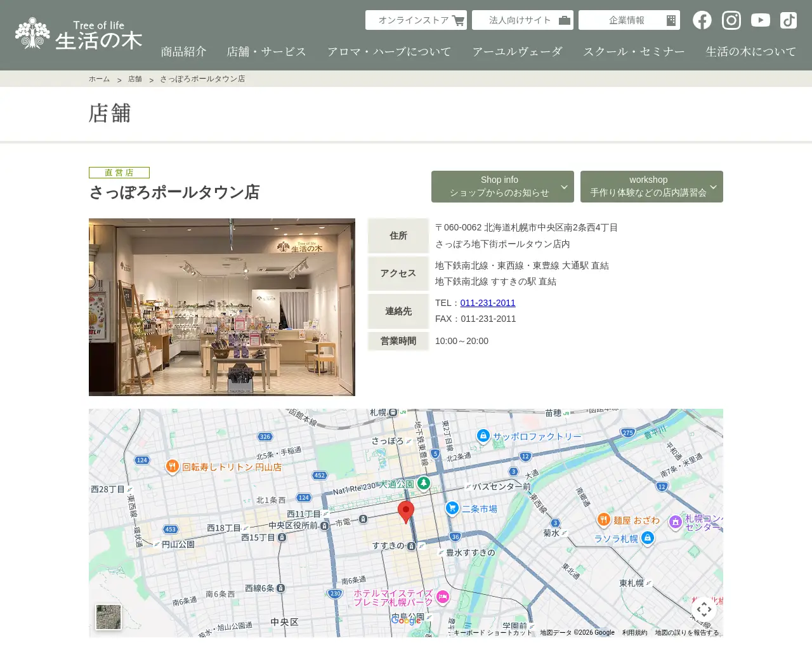Click 二条市場 shopping cart marker
The height and width of the screenshot is (650, 812).
coord(452,508)
